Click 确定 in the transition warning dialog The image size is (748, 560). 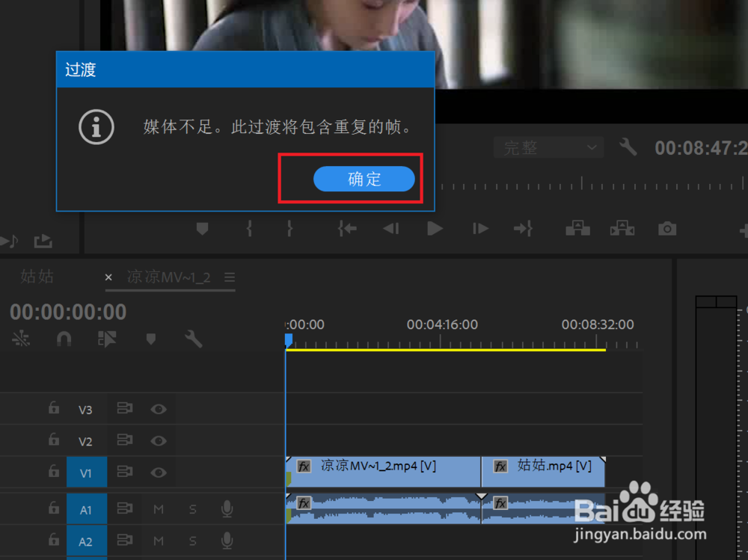click(x=364, y=179)
